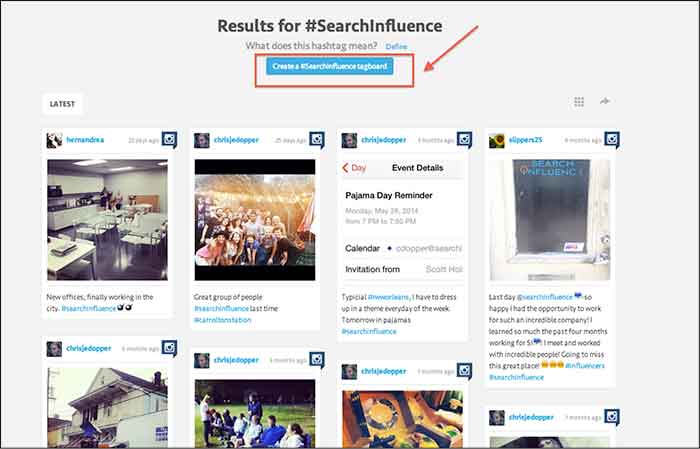700x449 pixels.
Task: Open Instagram icon on hernandrea's post
Action: point(169,140)
